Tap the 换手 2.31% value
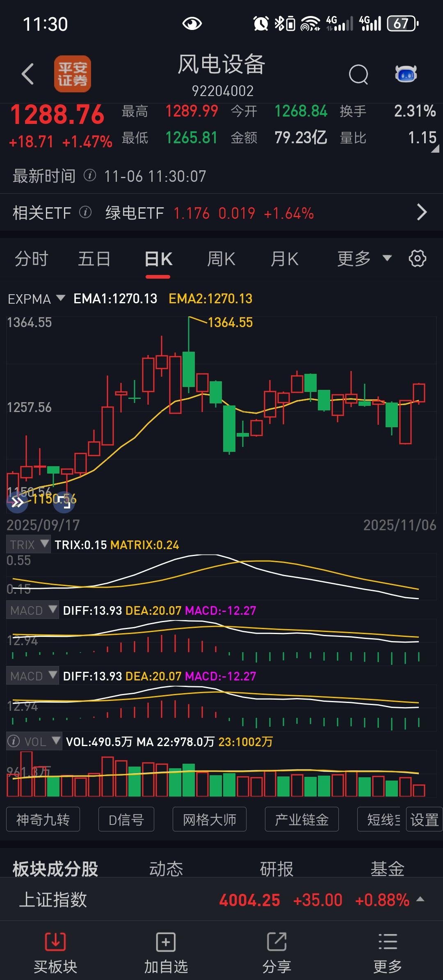Image resolution: width=443 pixels, height=980 pixels. (x=415, y=111)
